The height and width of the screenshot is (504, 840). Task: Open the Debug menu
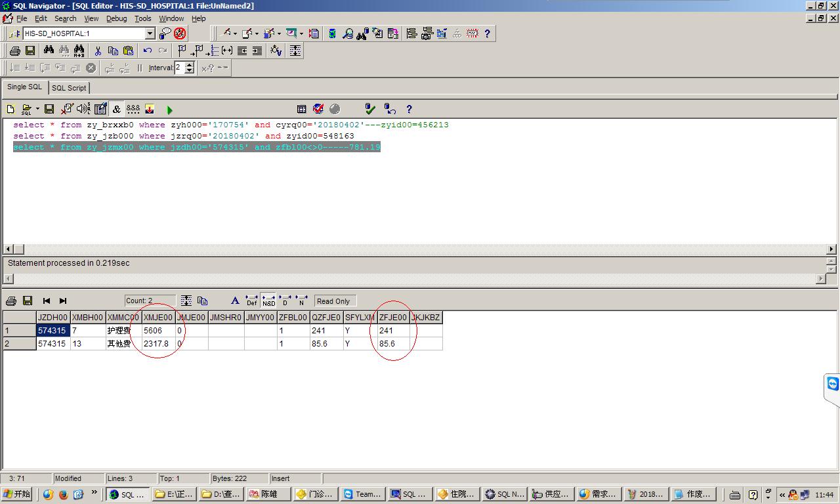point(116,18)
